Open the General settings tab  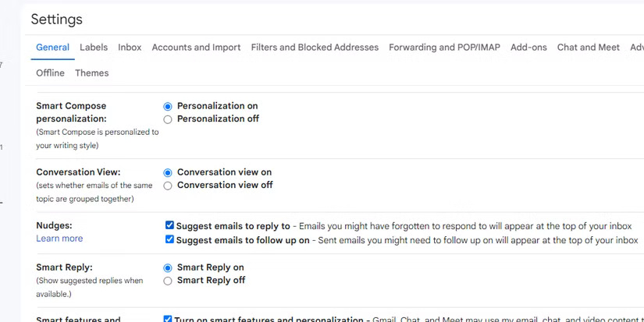(52, 48)
